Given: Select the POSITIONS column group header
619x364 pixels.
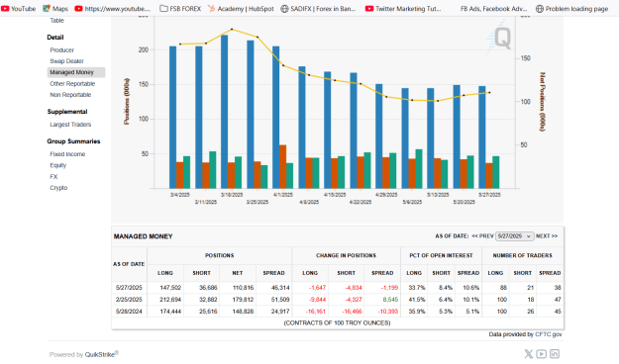Looking at the screenshot, I should [x=220, y=255].
